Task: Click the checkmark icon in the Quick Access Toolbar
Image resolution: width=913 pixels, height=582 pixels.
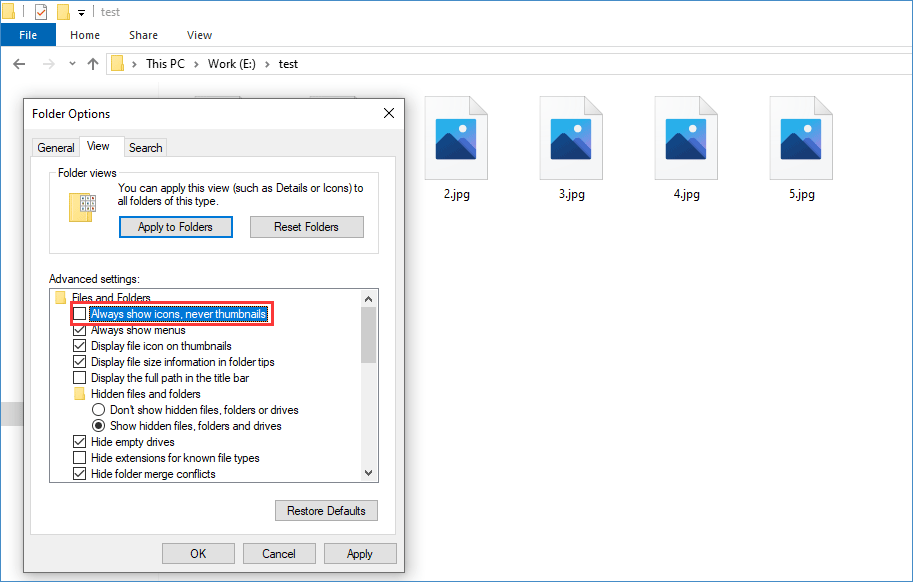Action: point(41,11)
